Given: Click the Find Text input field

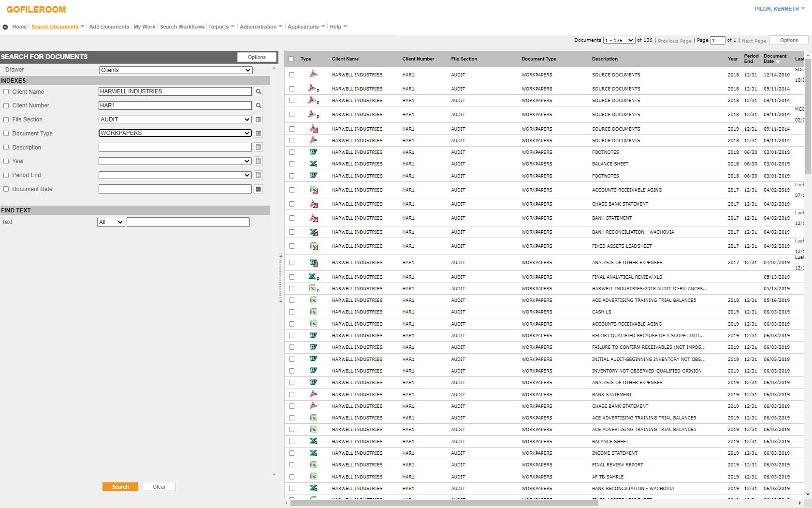Looking at the screenshot, I should [x=188, y=222].
